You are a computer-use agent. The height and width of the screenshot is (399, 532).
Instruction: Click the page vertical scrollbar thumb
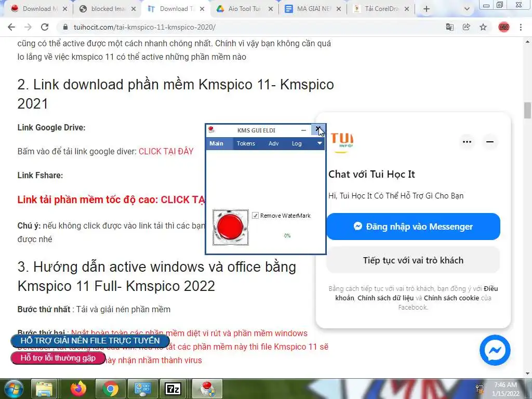[x=528, y=111]
